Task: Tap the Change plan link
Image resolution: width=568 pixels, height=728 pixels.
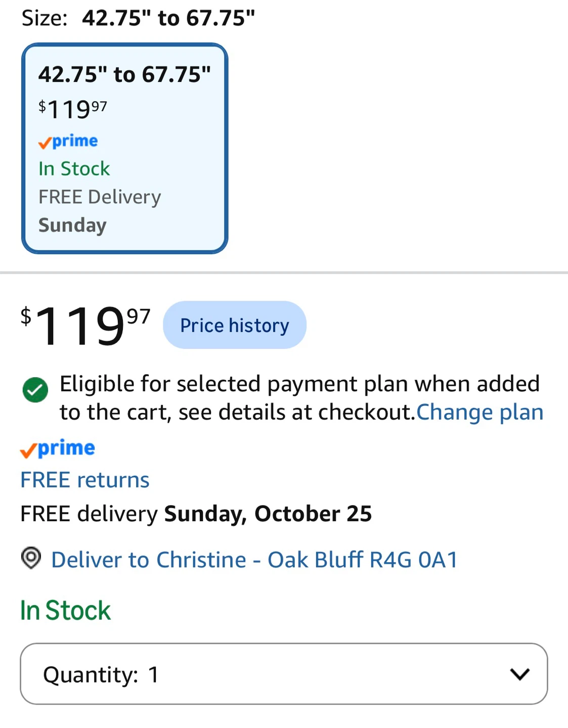Action: (479, 412)
